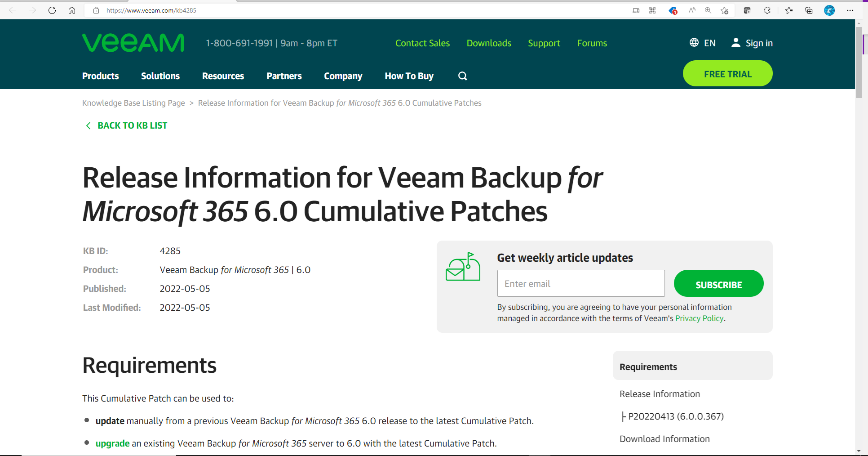Click the site search magnifier icon

[463, 76]
